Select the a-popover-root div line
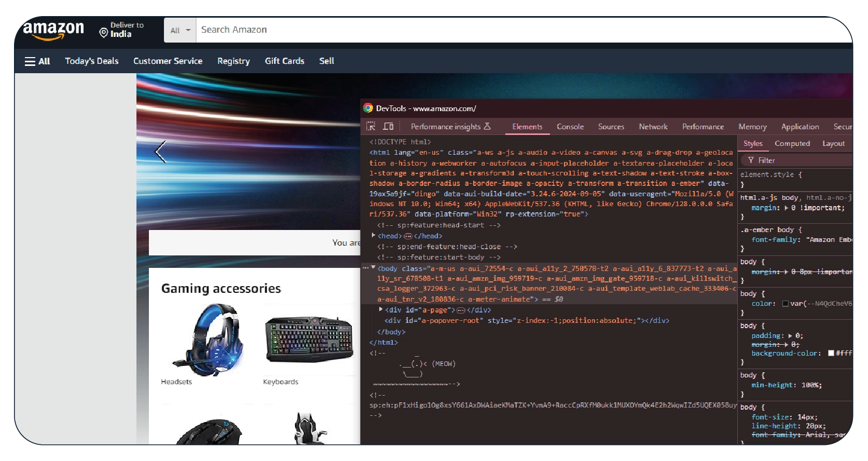 (527, 321)
